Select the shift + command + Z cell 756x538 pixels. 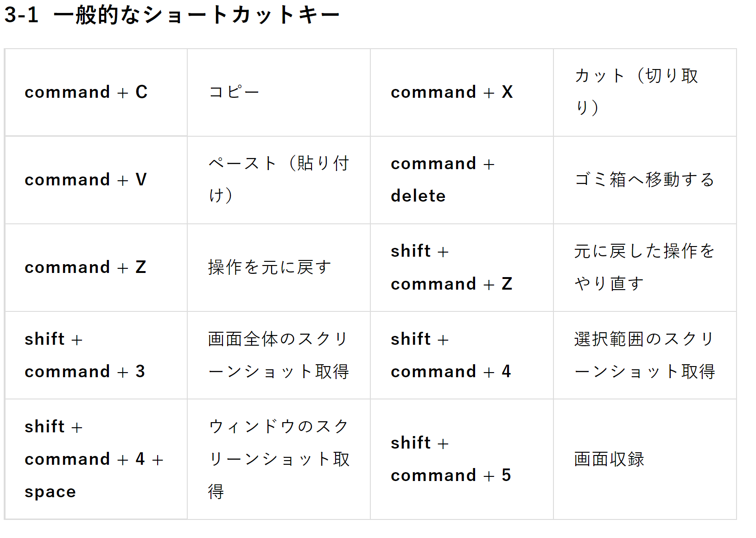tap(462, 267)
